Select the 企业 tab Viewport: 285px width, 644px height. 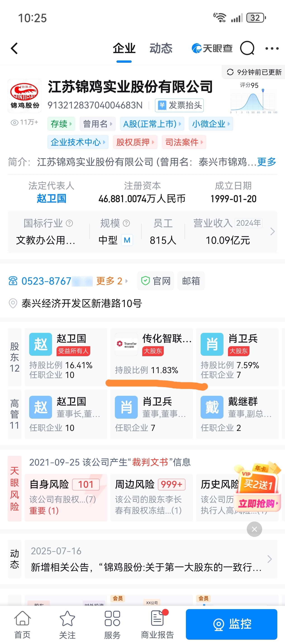(x=124, y=48)
